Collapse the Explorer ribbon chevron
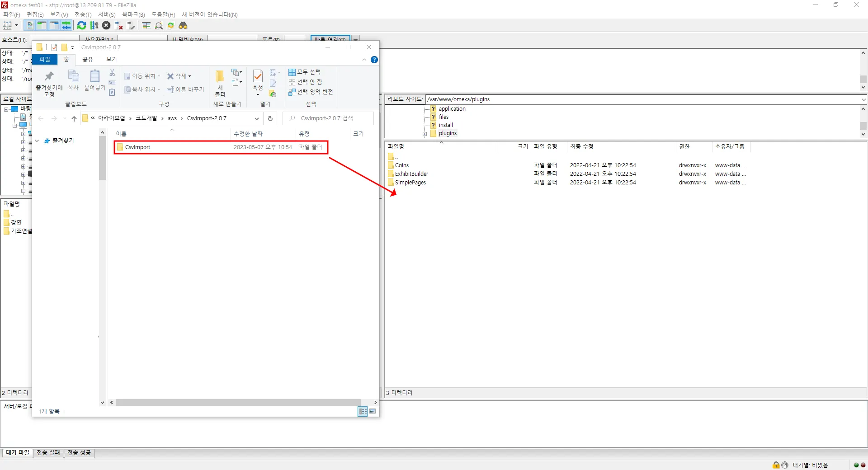The image size is (868, 470). click(364, 60)
